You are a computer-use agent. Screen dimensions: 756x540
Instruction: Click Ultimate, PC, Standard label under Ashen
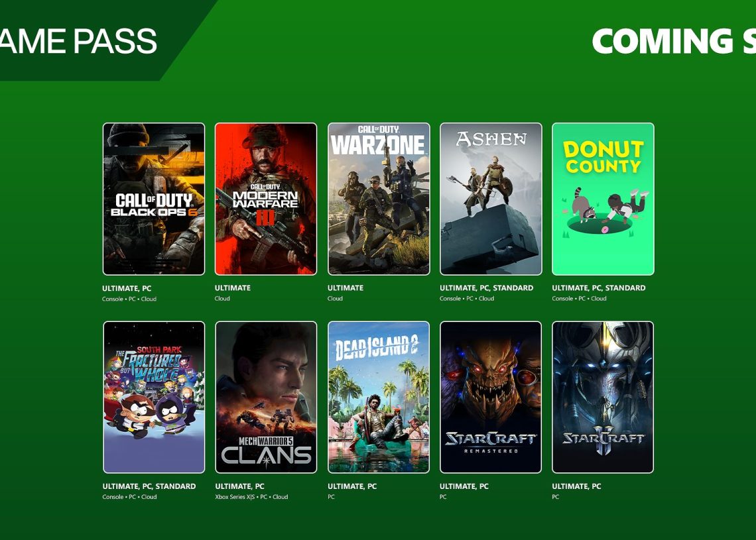[x=487, y=288]
